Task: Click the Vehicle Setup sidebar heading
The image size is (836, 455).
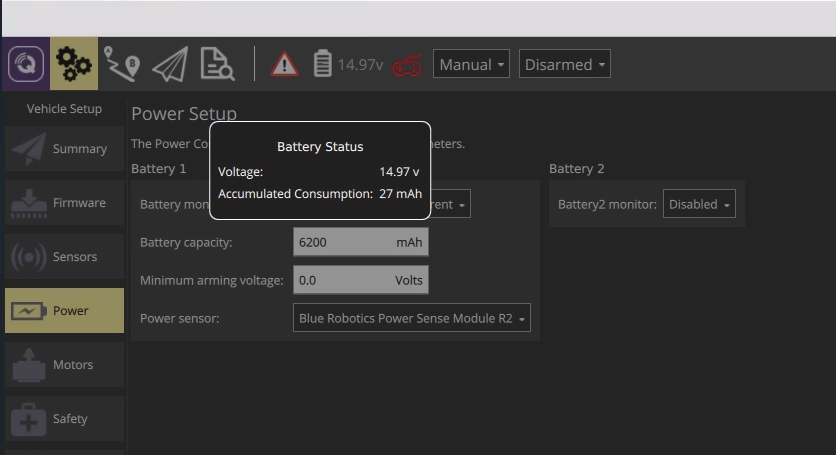Action: [x=65, y=109]
